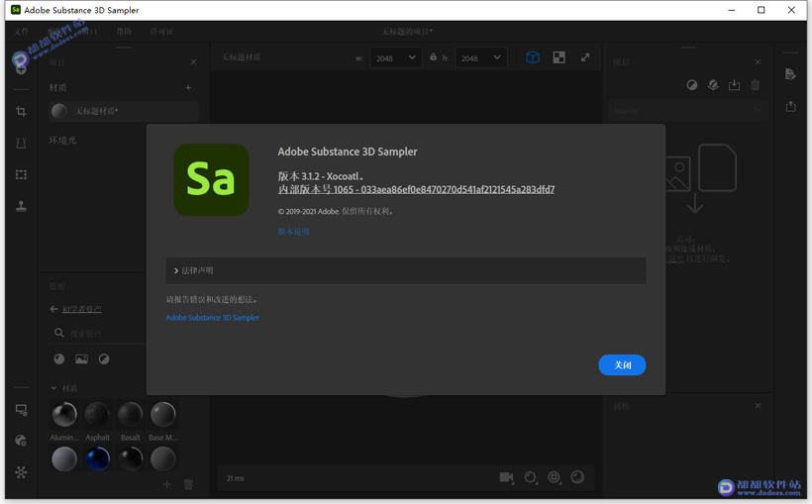
Task: Filter assets by images icon
Action: (x=82, y=359)
